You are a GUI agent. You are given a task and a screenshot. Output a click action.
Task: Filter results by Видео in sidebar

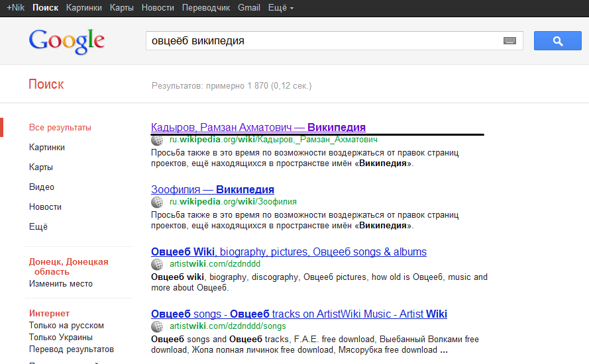(42, 187)
